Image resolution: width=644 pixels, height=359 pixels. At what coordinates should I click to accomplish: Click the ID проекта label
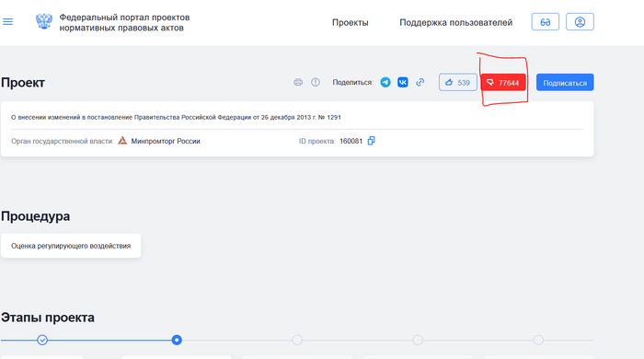tap(317, 141)
